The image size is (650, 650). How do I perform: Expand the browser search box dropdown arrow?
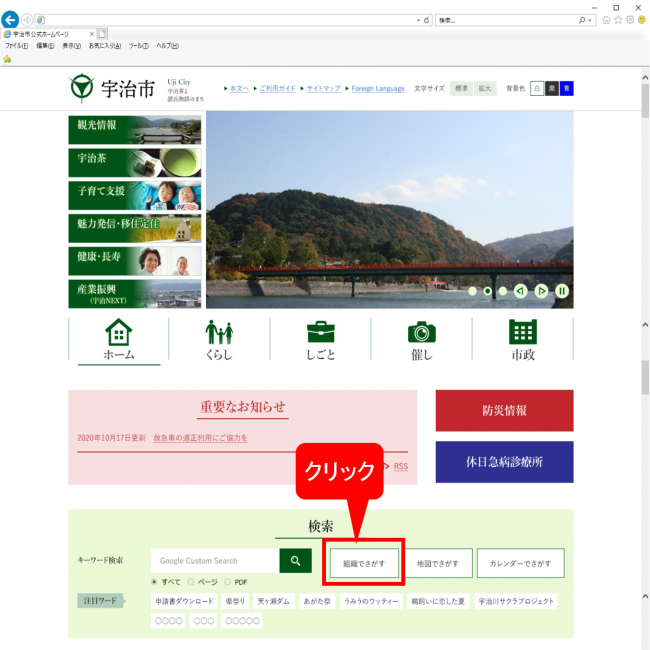coord(591,20)
